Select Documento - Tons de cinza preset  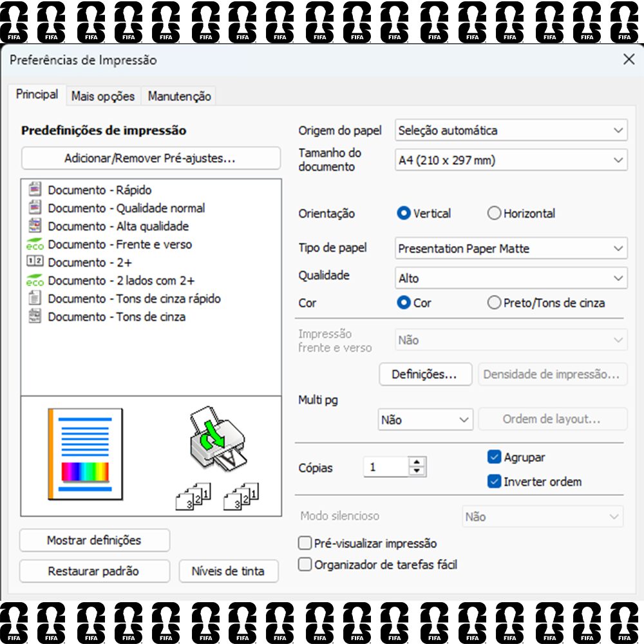point(117,316)
